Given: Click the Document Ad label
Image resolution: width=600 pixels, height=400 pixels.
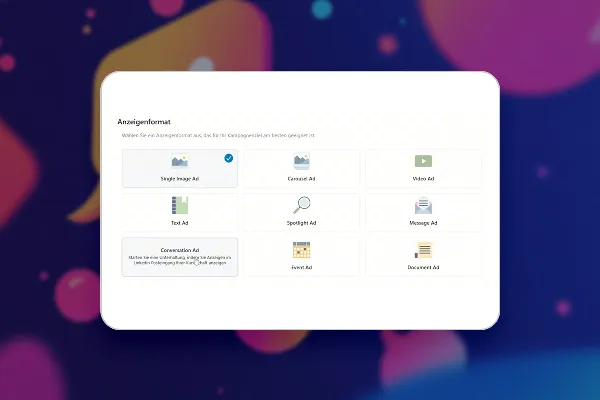Looking at the screenshot, I should coord(423,268).
